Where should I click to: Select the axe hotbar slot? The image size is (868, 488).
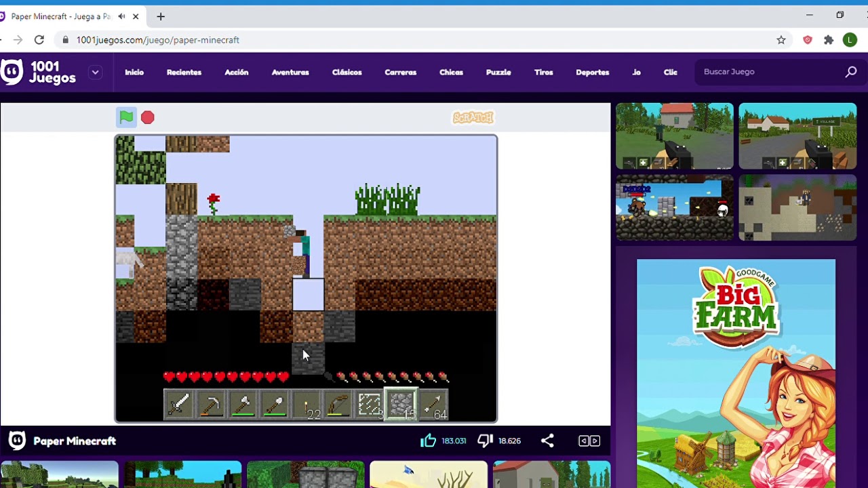(x=243, y=405)
